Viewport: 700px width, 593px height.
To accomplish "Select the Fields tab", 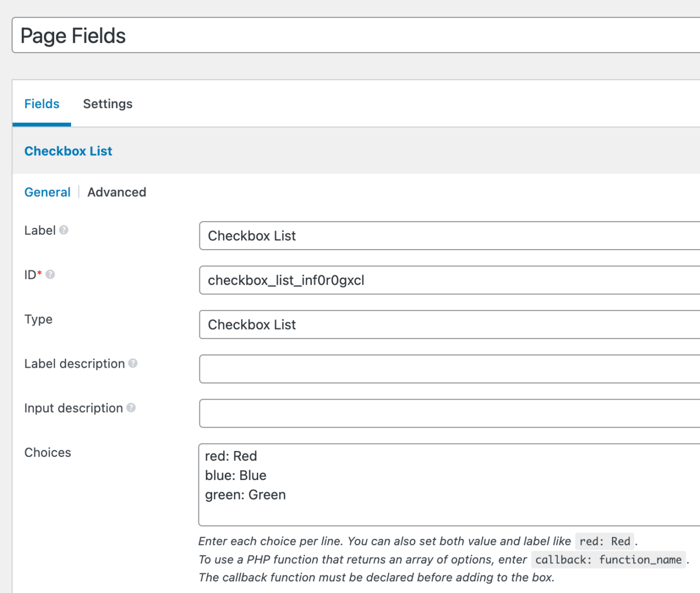I will coord(41,104).
